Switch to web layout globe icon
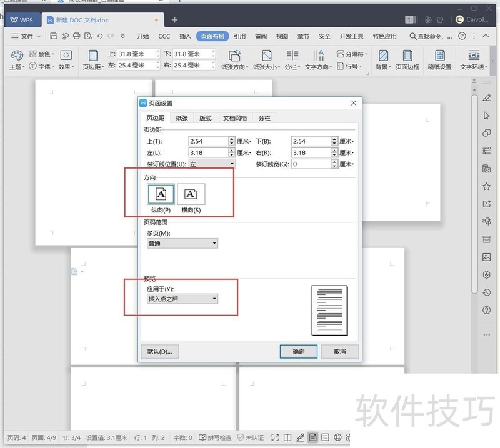The image size is (500, 448). [337, 437]
